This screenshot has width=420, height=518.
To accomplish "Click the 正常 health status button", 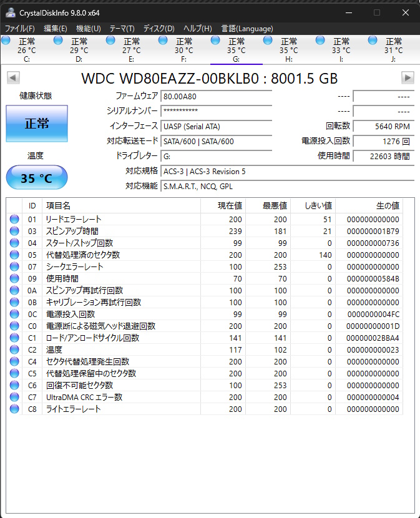I will [x=37, y=123].
